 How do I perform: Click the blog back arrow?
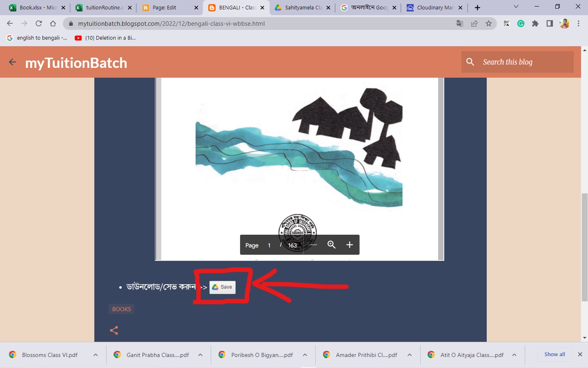click(x=13, y=62)
